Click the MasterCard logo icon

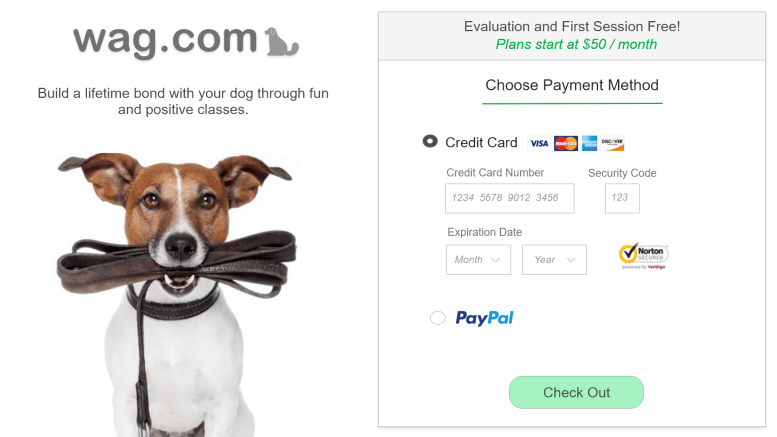565,143
